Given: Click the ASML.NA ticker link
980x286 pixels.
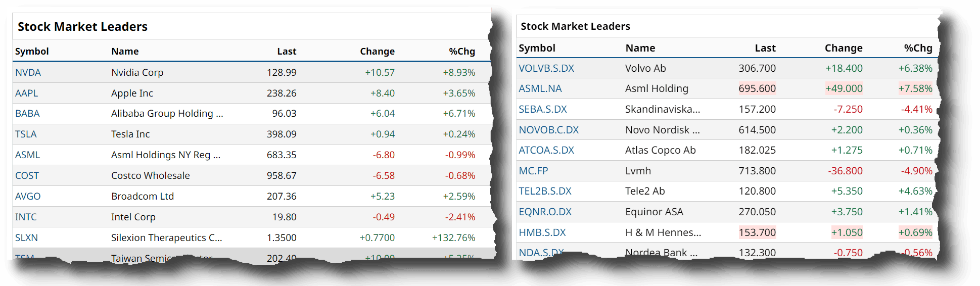Looking at the screenshot, I should tap(540, 89).
